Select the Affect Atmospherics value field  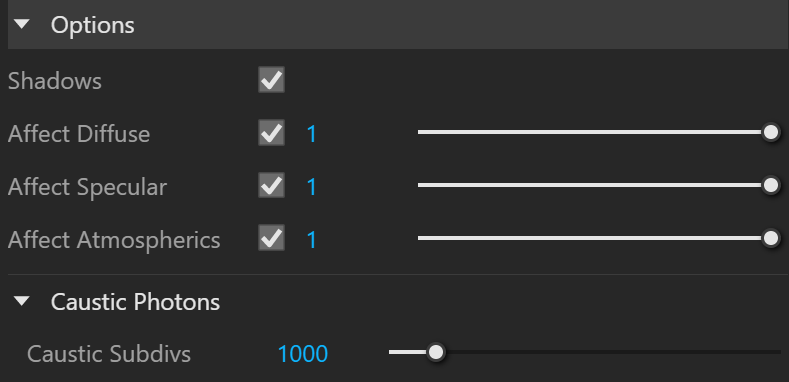pyautogui.click(x=312, y=240)
